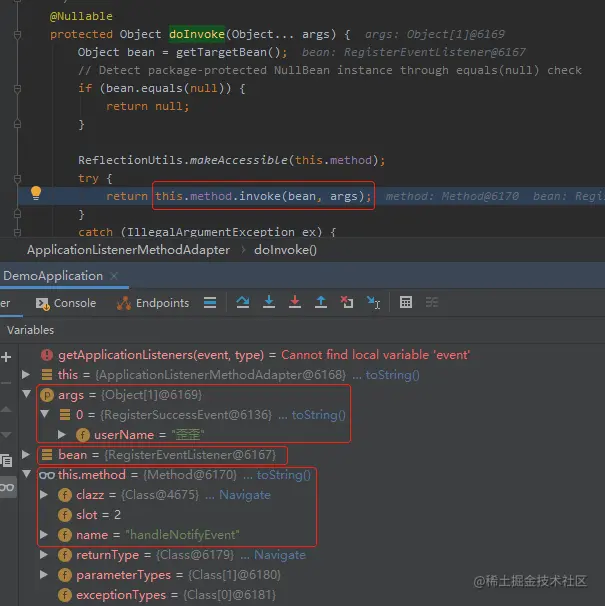This screenshot has height=606, width=605.
Task: Click the Step Into download-arrow icon
Action: pos(269,302)
